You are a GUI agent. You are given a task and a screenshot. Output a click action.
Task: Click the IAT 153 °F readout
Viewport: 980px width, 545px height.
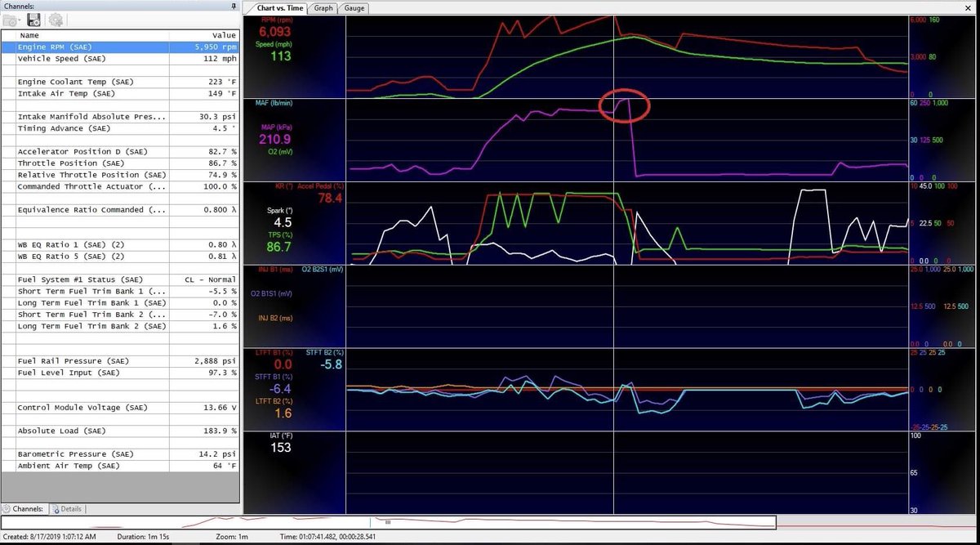(x=280, y=448)
